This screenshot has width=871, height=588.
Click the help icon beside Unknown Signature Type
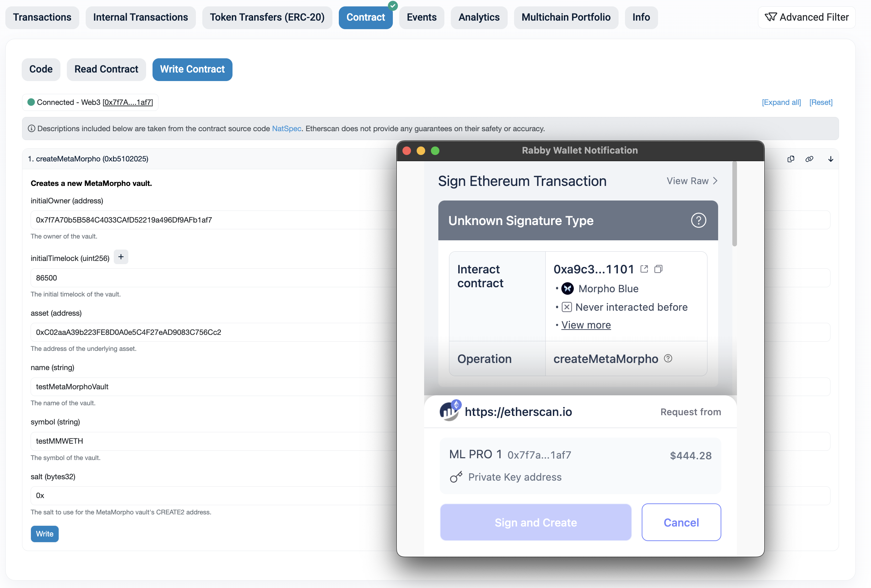point(698,220)
